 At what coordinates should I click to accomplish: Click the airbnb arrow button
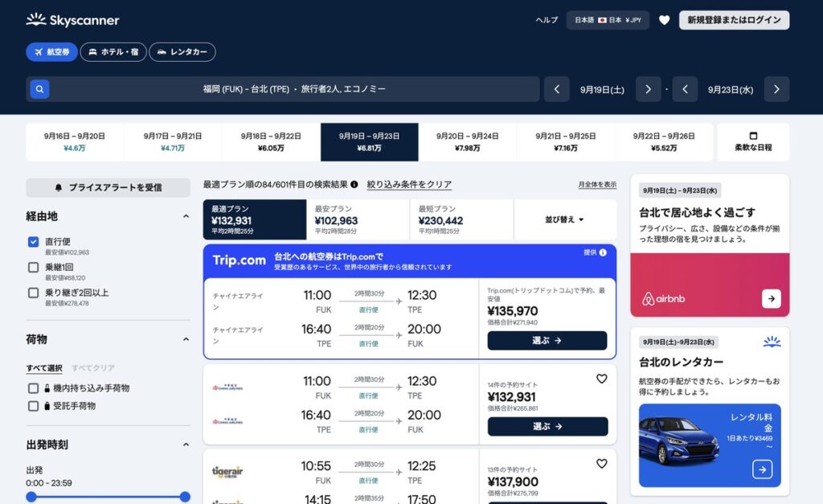tap(771, 298)
